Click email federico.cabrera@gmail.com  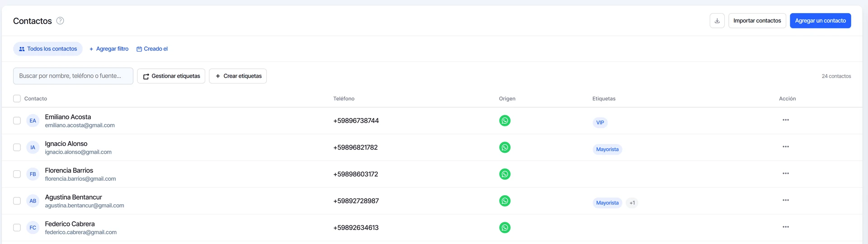tap(81, 232)
